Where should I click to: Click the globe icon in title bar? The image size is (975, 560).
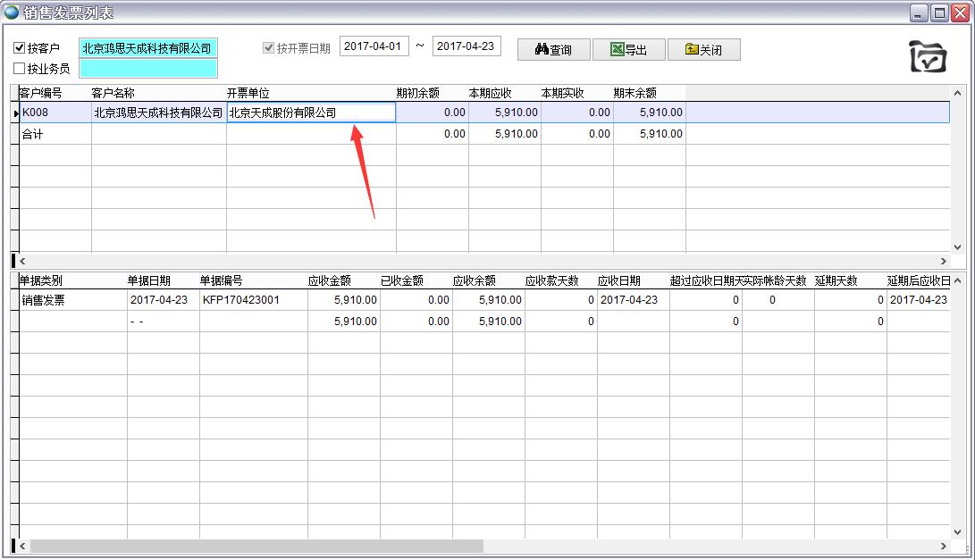tap(12, 13)
